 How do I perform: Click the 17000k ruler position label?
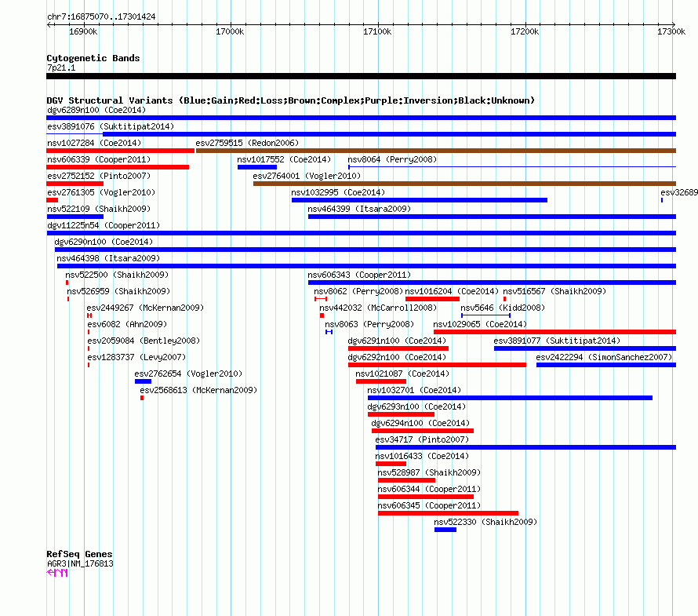pyautogui.click(x=230, y=31)
